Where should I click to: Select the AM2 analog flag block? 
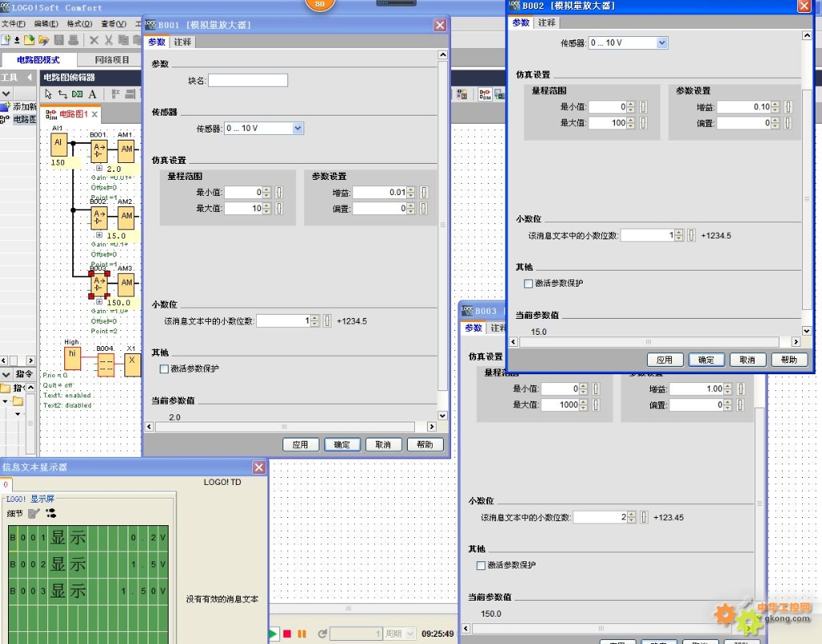(126, 218)
